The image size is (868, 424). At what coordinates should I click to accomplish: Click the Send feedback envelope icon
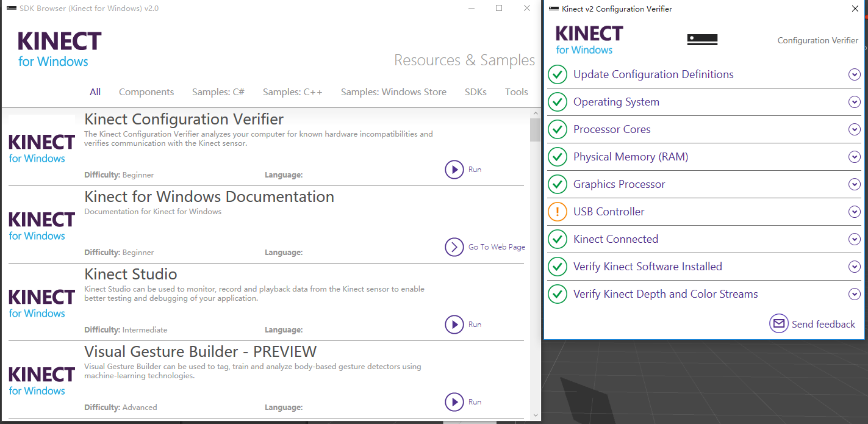tap(779, 324)
